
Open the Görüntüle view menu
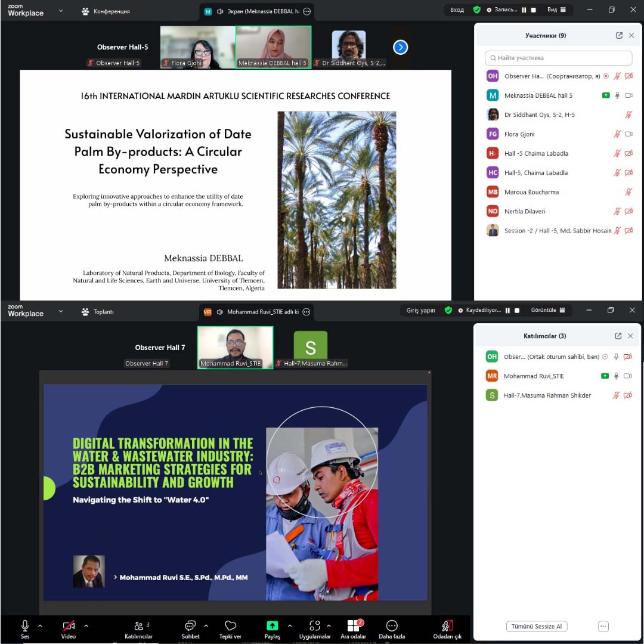548,311
